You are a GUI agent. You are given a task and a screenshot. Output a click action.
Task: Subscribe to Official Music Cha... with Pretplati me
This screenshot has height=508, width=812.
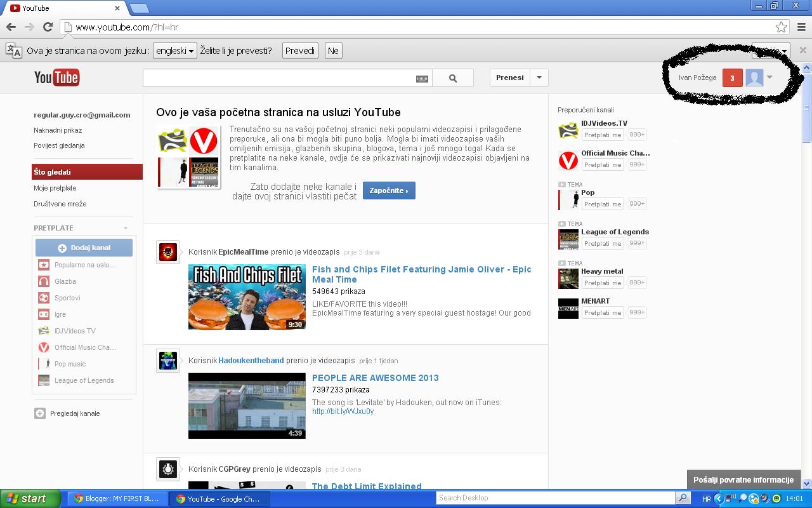pyautogui.click(x=603, y=164)
